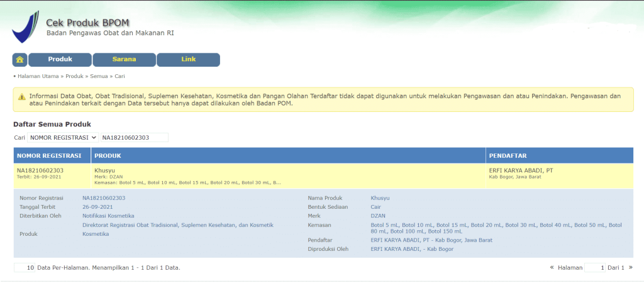Click the yellow warning triangle icon
Screen dimensions: 644x283
click(x=21, y=96)
